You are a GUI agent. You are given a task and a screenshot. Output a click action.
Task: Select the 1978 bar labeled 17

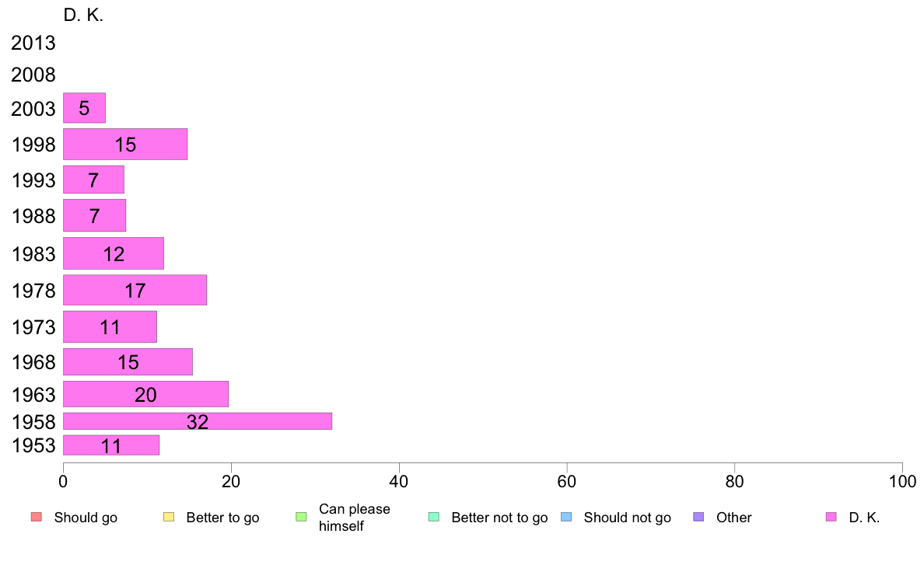point(135,290)
